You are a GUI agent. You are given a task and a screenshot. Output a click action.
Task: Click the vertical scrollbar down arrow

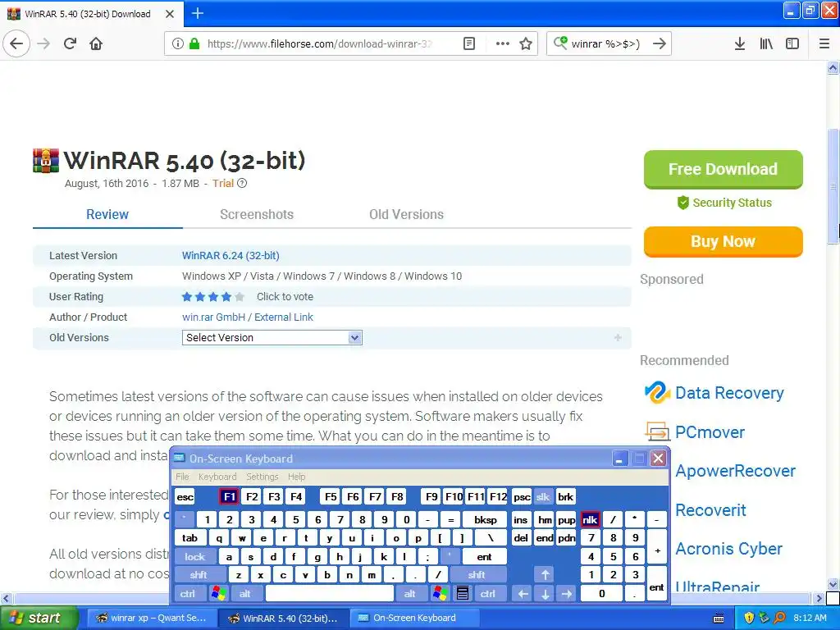[x=833, y=584]
